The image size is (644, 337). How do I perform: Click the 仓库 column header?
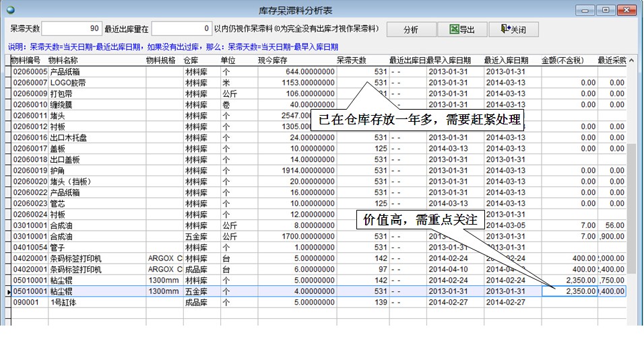(x=191, y=61)
